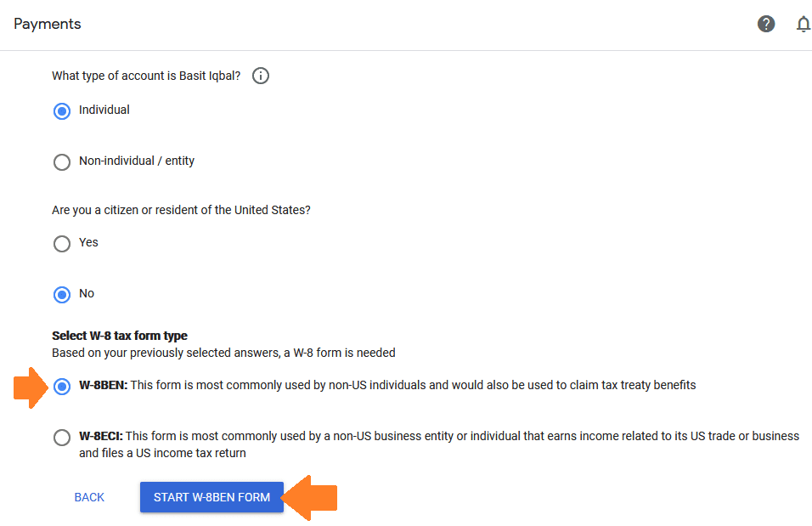Image resolution: width=812 pixels, height=526 pixels.
Task: Choose No for US citizen question
Action: click(x=62, y=294)
